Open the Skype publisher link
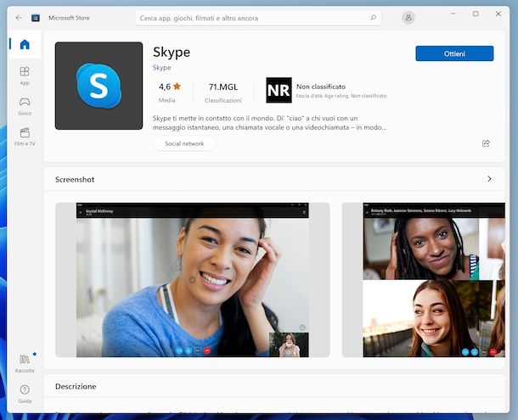Viewport: 518px width, 420px height. point(161,68)
